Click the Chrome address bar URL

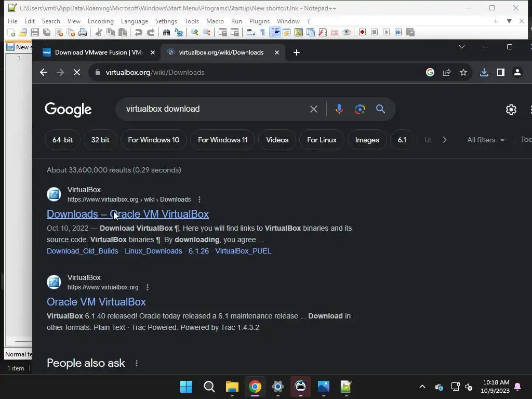[x=155, y=72]
